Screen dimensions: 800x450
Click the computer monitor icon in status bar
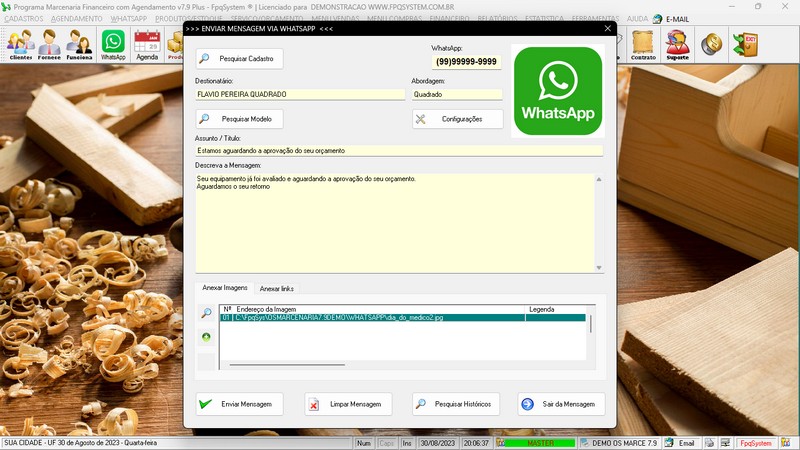click(725, 443)
